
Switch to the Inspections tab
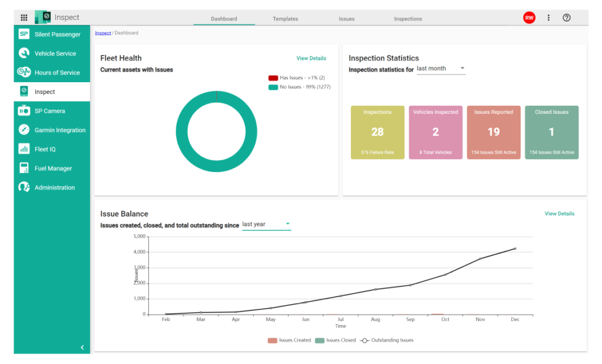408,18
